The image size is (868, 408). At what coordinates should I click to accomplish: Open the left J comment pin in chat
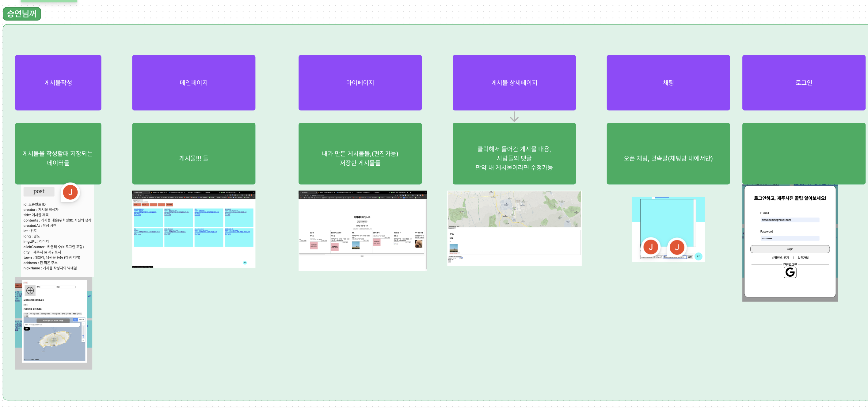[651, 247]
